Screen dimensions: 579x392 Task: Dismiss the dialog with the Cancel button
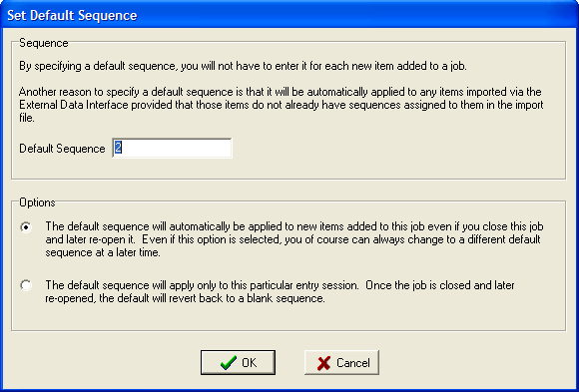[x=341, y=362]
